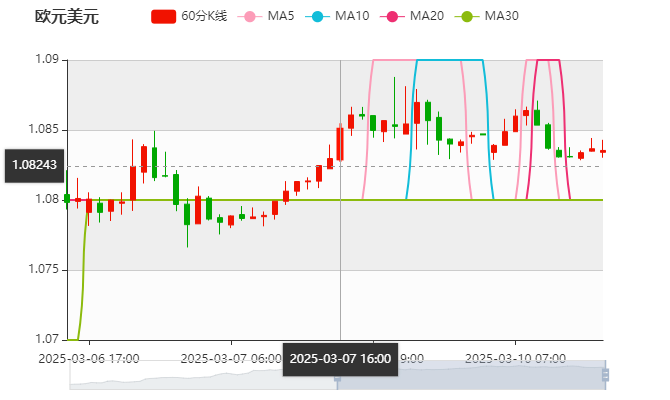Click the 2025-03-06 17:00 x-axis label
This screenshot has height=400, width=670.
[89, 357]
